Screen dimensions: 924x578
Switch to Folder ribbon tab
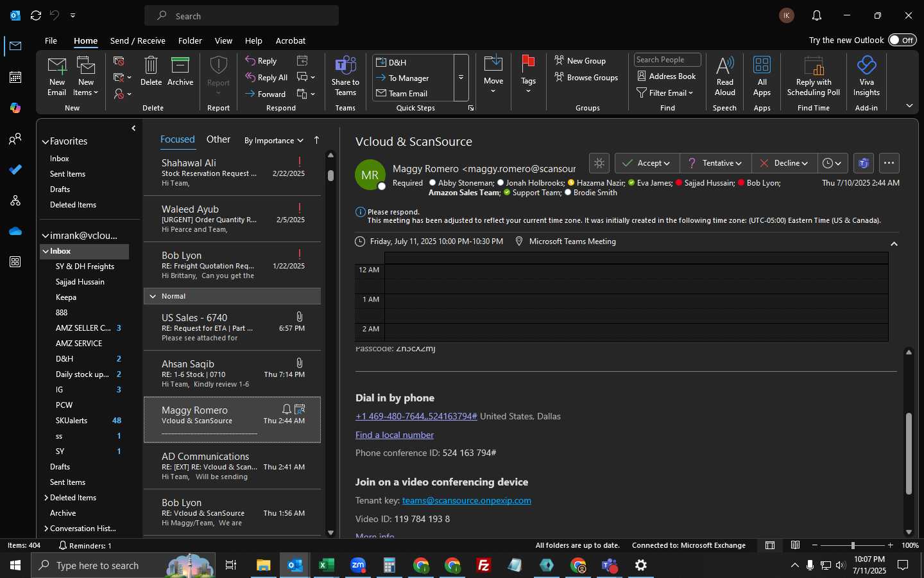[190, 40]
